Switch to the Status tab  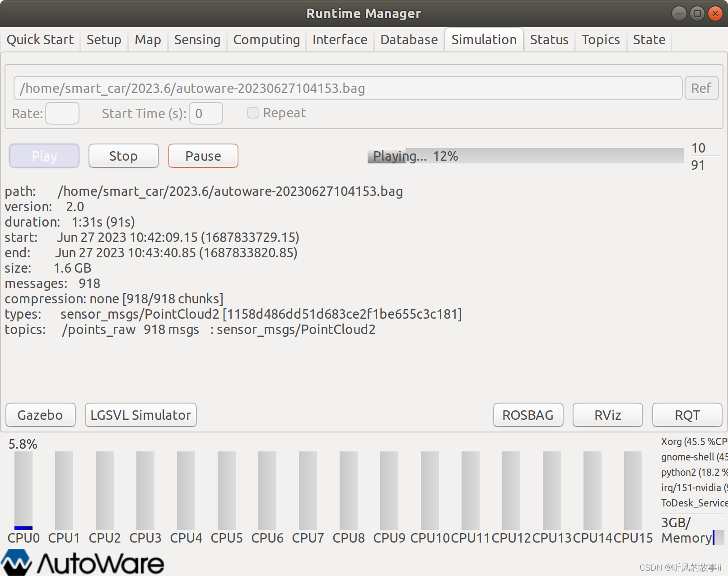pos(549,39)
